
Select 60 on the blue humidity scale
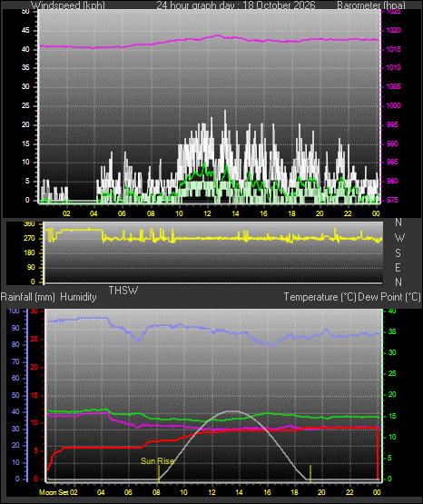[15, 379]
